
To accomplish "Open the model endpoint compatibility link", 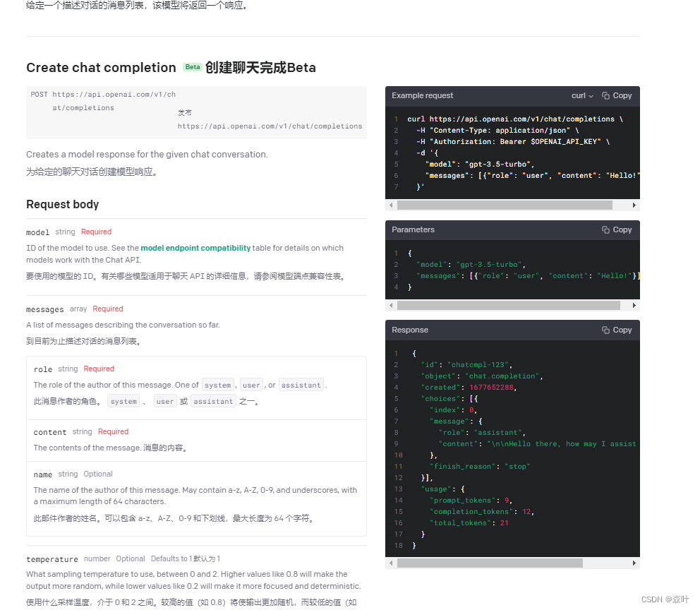I will 195,248.
